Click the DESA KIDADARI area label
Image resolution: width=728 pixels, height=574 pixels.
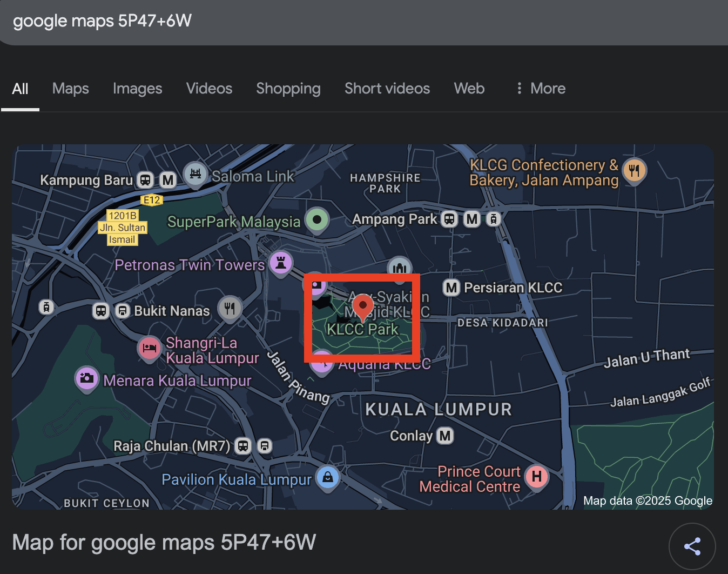503,323
